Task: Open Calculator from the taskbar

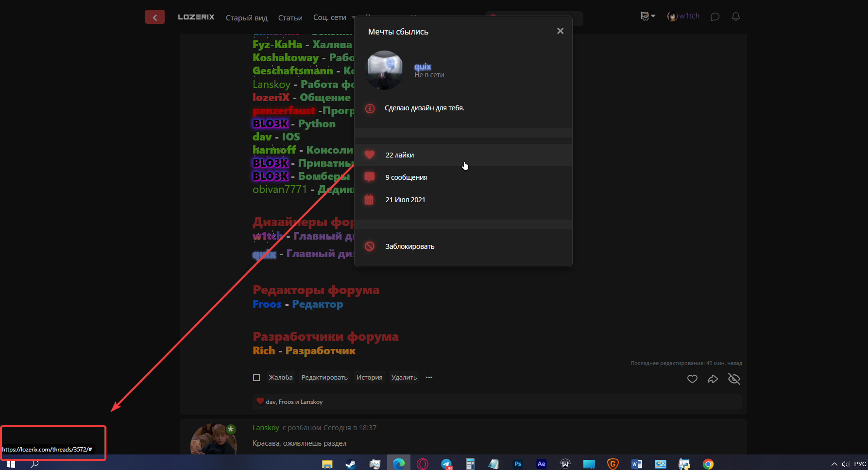Action: [x=470, y=464]
